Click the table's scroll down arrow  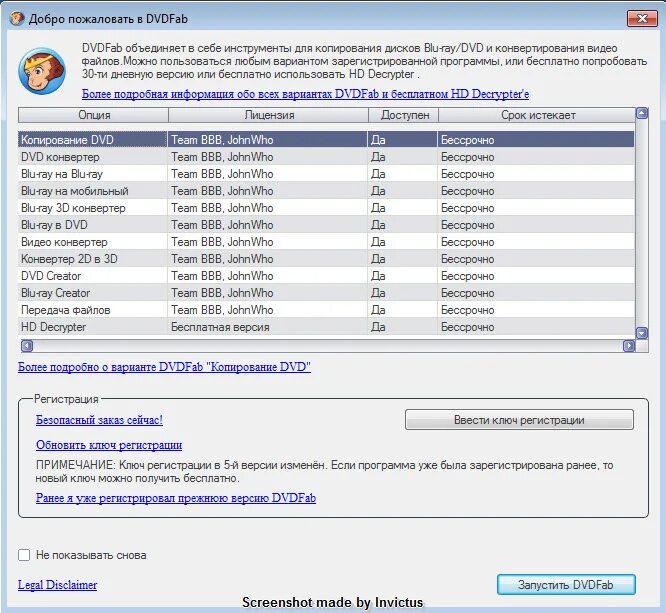(x=642, y=333)
